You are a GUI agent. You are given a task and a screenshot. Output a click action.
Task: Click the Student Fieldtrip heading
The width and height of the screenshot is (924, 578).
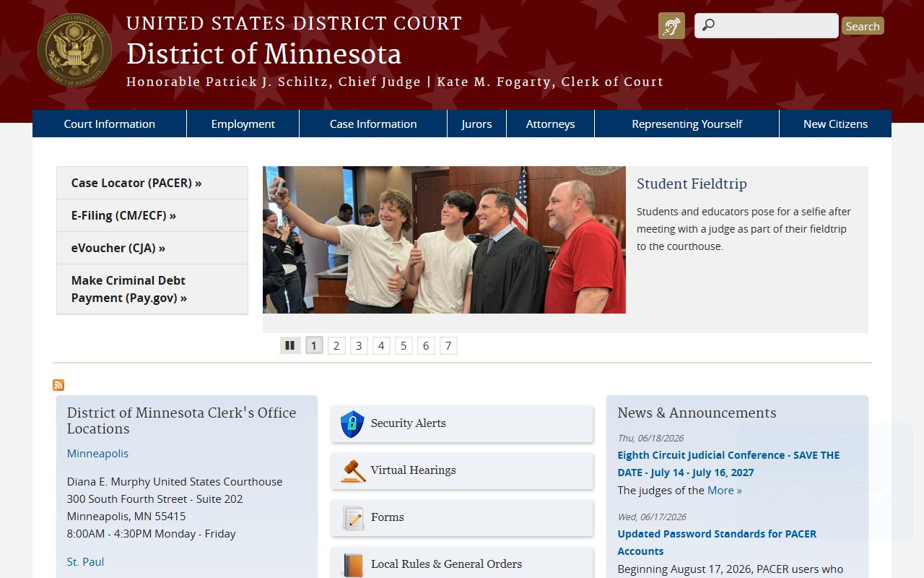(692, 184)
